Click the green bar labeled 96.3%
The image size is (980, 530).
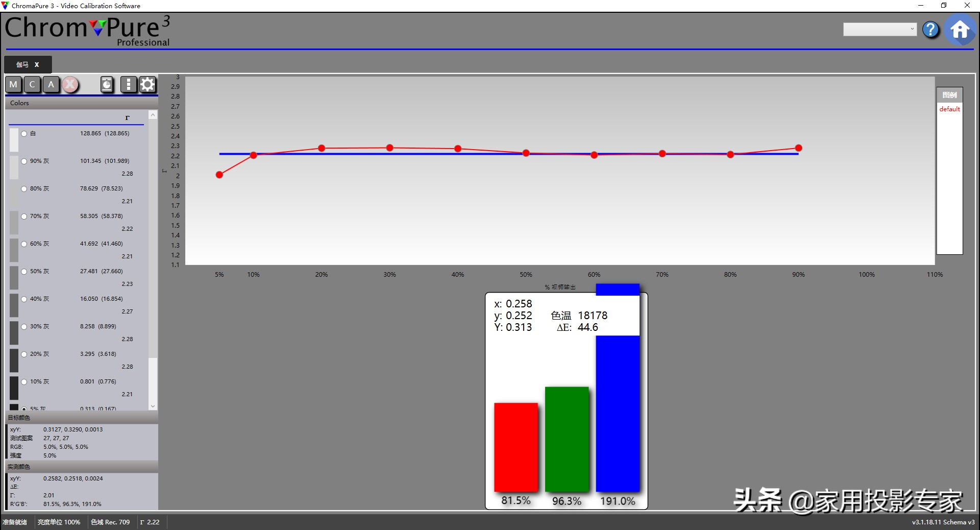567,439
